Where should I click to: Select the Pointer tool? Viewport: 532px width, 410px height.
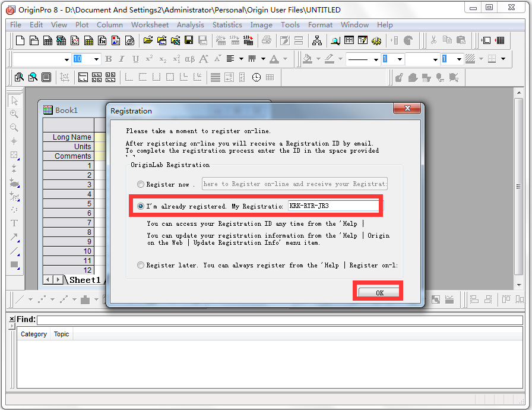[14, 100]
